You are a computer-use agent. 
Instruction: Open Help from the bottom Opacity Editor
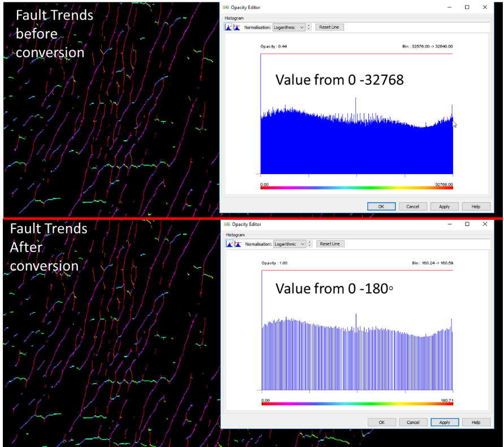(x=476, y=422)
